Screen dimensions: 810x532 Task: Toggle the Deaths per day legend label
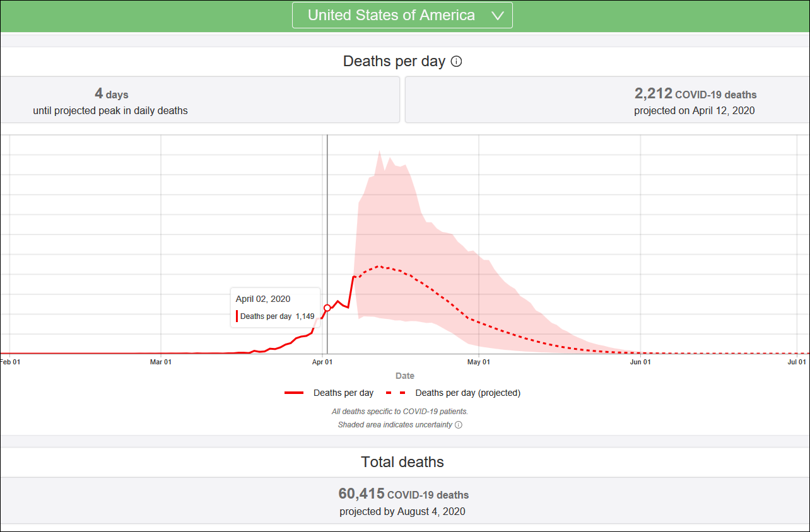pyautogui.click(x=343, y=393)
